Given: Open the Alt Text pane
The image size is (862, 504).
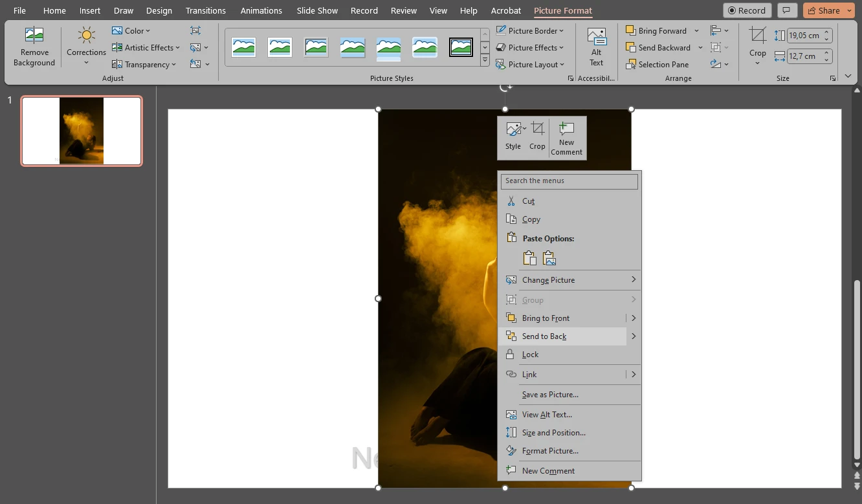Looking at the screenshot, I should 596,45.
